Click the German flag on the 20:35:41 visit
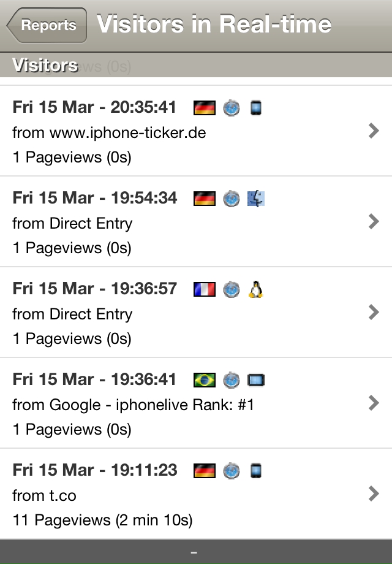The image size is (392, 564). pos(205,108)
